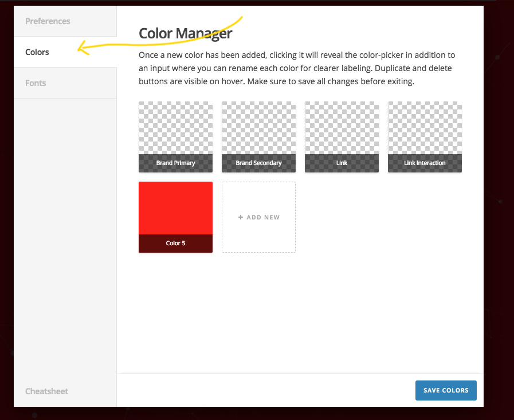The height and width of the screenshot is (420, 514).
Task: Click the Brand Secondary checkerboard swatch area
Action: pyautogui.click(x=258, y=128)
